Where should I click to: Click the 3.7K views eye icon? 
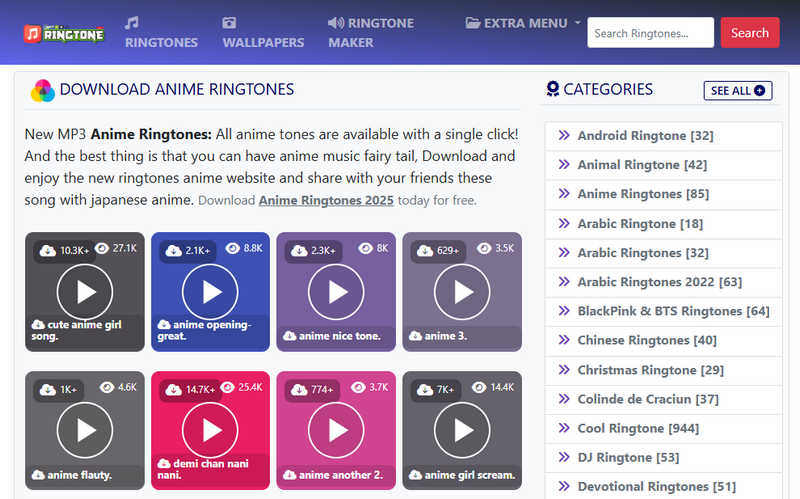(358, 387)
